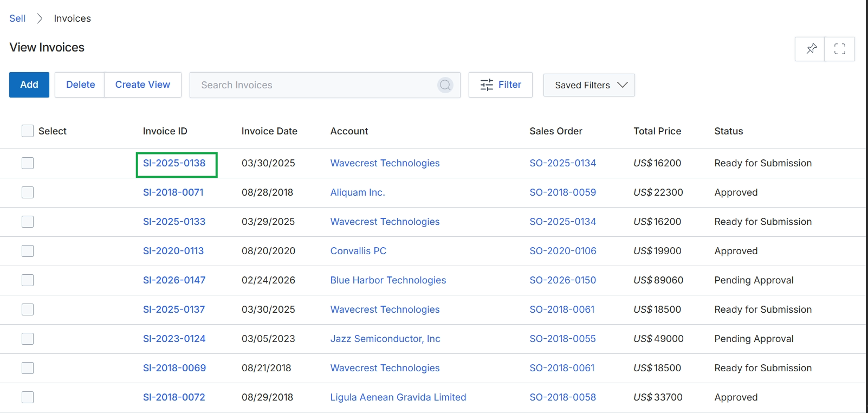
Task: Check the box for SI-2025-0133
Action: pos(28,222)
